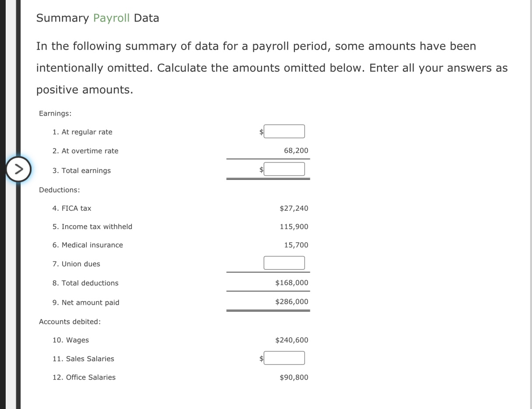Viewport: 532px width, 409px height.
Task: Click the Income tax withheld value
Action: click(294, 226)
